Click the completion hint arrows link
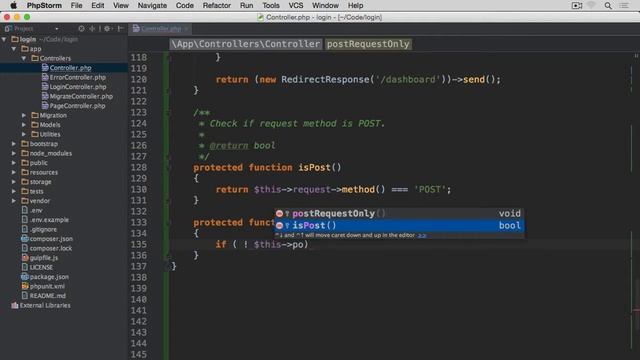Image resolution: width=640 pixels, height=360 pixels. [x=422, y=236]
